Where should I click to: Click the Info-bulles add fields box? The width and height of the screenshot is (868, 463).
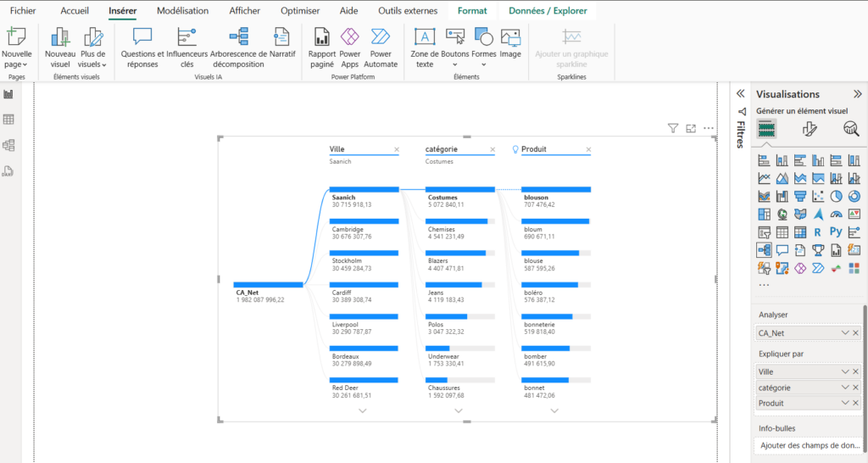click(x=809, y=445)
